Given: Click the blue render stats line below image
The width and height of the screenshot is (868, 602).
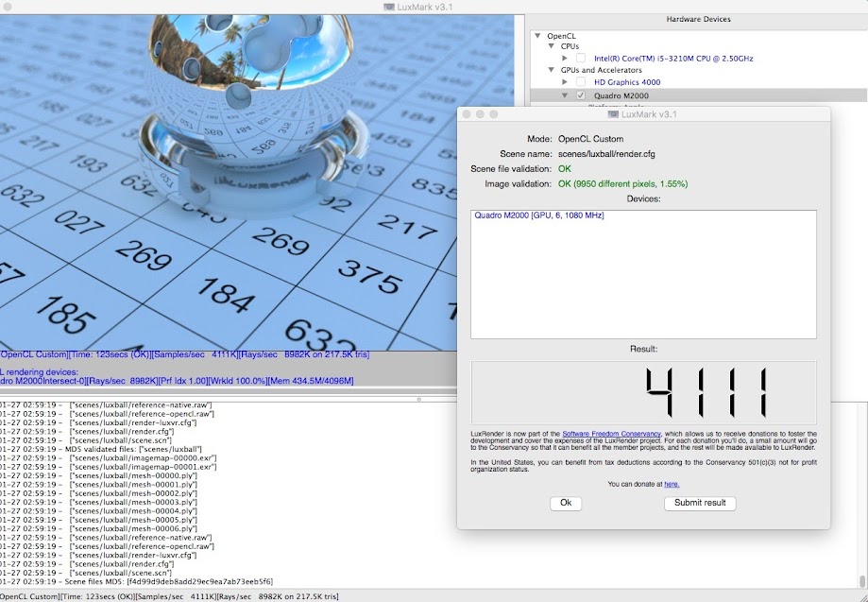Looking at the screenshot, I should (184, 354).
